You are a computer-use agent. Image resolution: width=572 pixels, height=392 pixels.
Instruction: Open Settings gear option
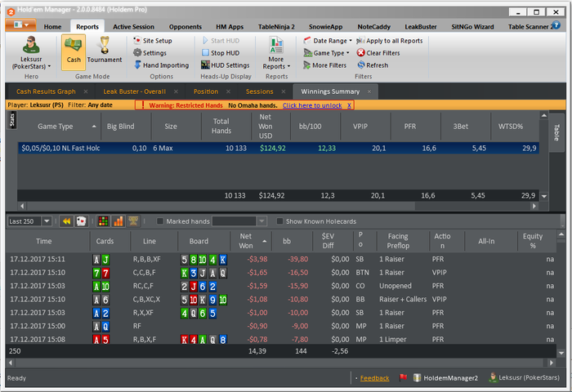[150, 53]
